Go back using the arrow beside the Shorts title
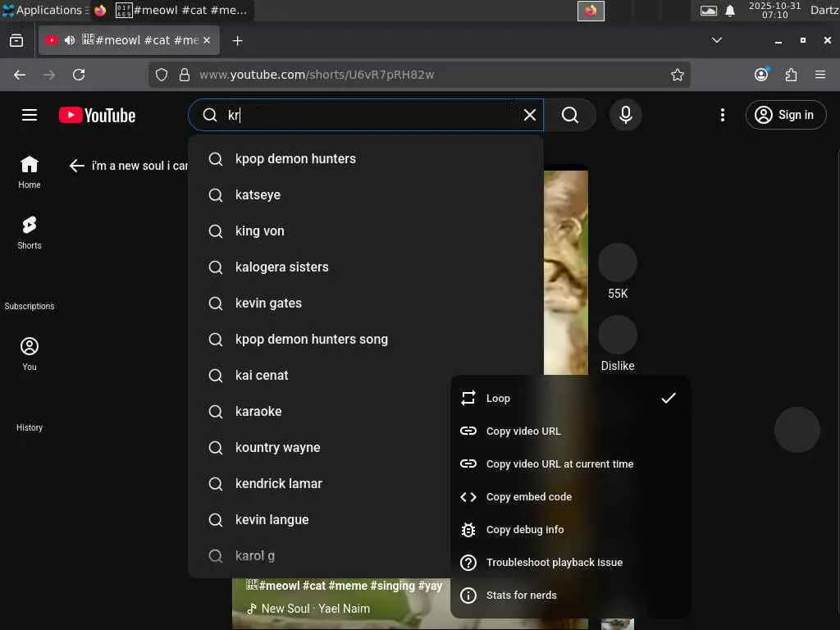The height and width of the screenshot is (630, 840). (x=77, y=166)
